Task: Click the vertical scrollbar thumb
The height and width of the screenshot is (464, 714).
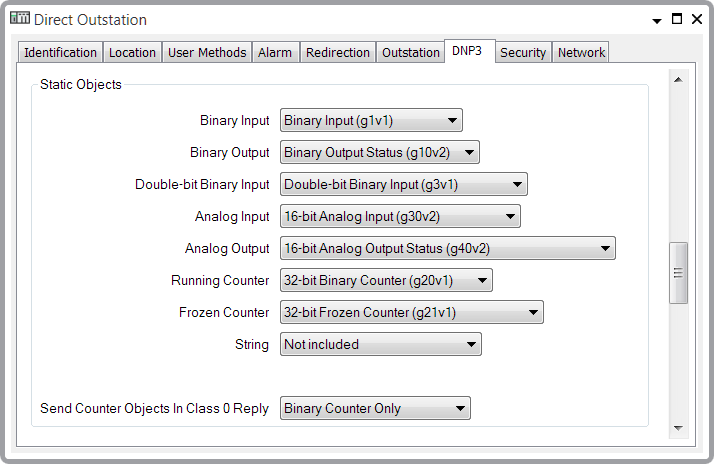Action: click(x=678, y=272)
